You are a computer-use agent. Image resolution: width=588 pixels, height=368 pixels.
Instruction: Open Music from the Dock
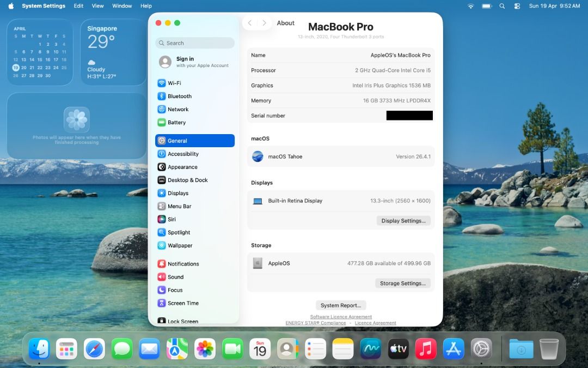pyautogui.click(x=426, y=349)
